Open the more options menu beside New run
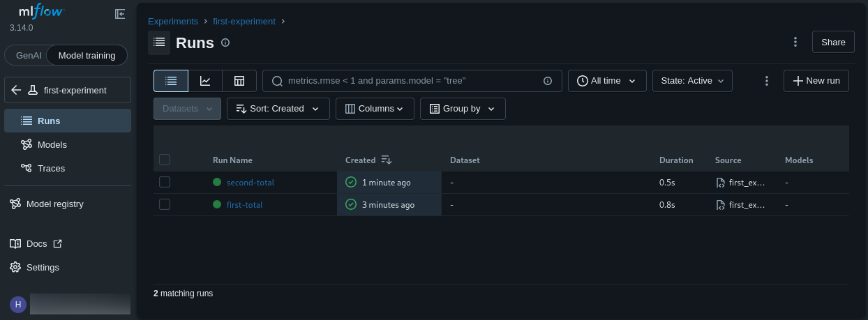Viewport: 868px width, 320px height. 767,81
